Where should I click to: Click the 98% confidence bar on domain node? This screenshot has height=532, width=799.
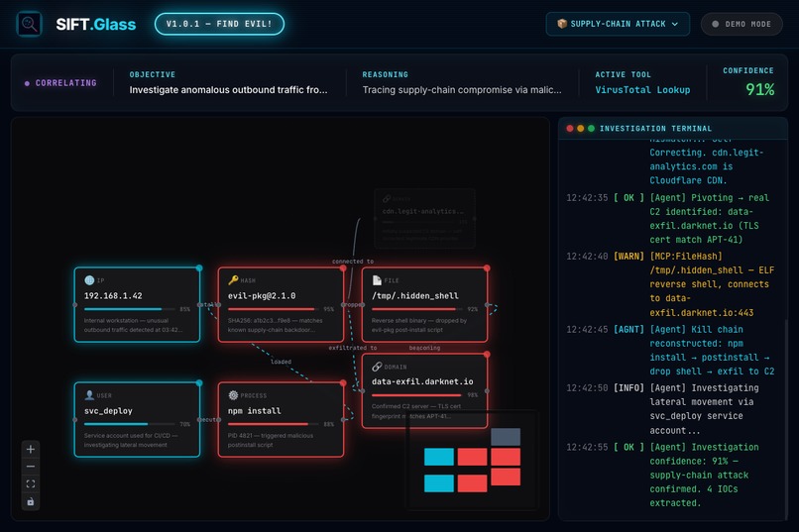tap(418, 395)
